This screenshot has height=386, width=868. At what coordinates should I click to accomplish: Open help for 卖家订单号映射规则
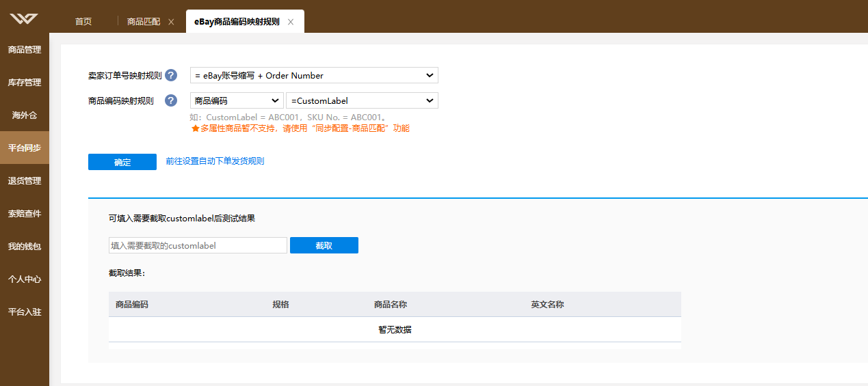pyautogui.click(x=171, y=75)
